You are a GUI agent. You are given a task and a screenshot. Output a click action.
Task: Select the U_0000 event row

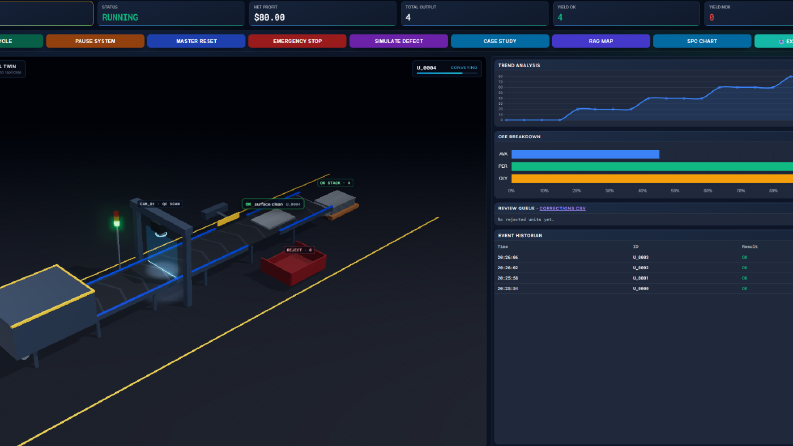tap(643, 289)
